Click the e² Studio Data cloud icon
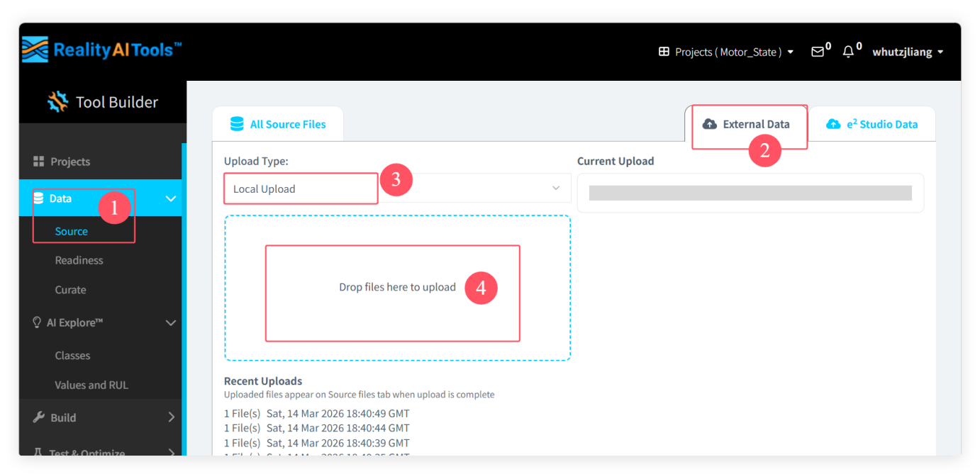Viewport: 980px width, 474px height. [x=834, y=124]
